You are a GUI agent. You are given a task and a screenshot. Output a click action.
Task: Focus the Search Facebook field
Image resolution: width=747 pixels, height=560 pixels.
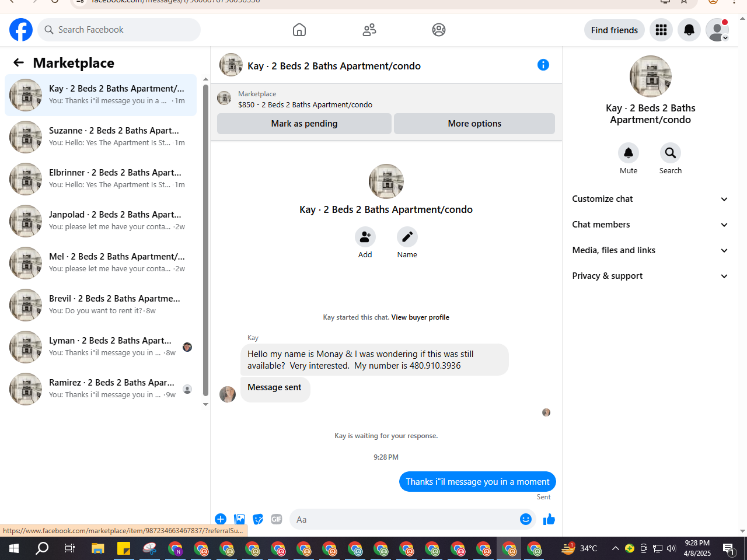tap(119, 30)
